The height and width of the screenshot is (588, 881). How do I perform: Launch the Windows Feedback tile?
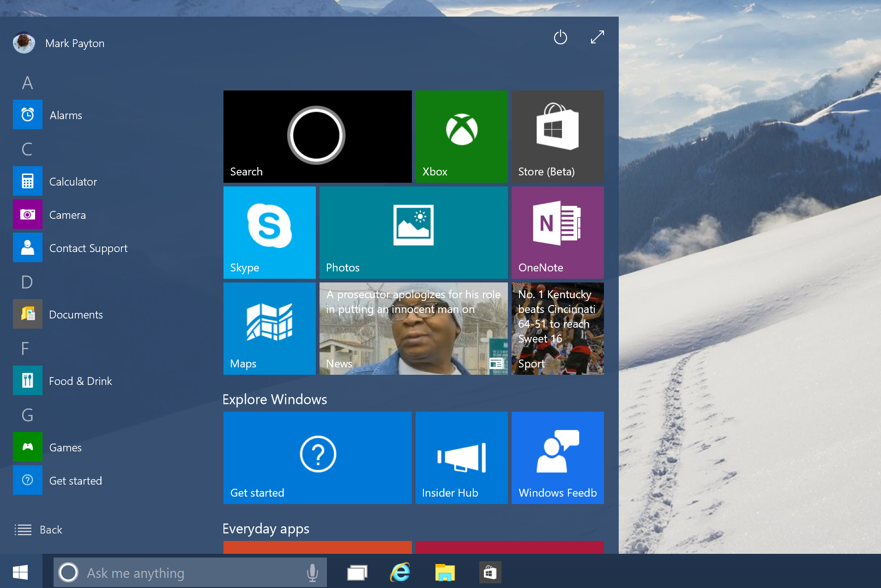tap(558, 458)
